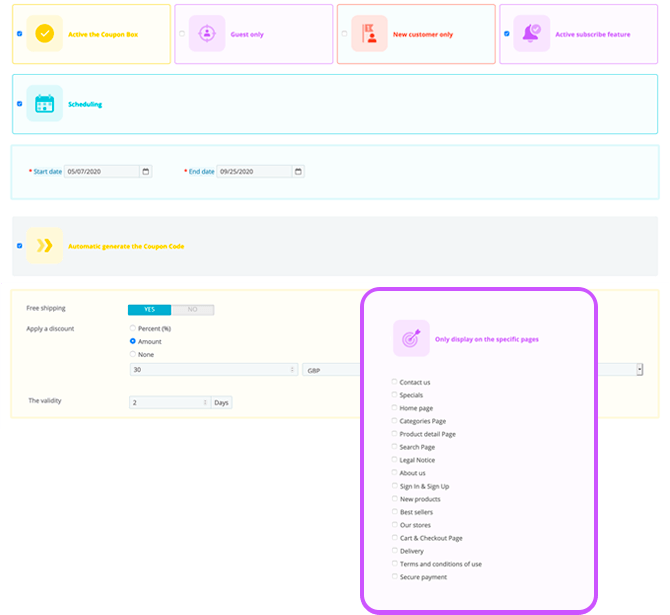670x615 pixels.
Task: Check the Cart & Checkout Page option
Action: point(395,537)
